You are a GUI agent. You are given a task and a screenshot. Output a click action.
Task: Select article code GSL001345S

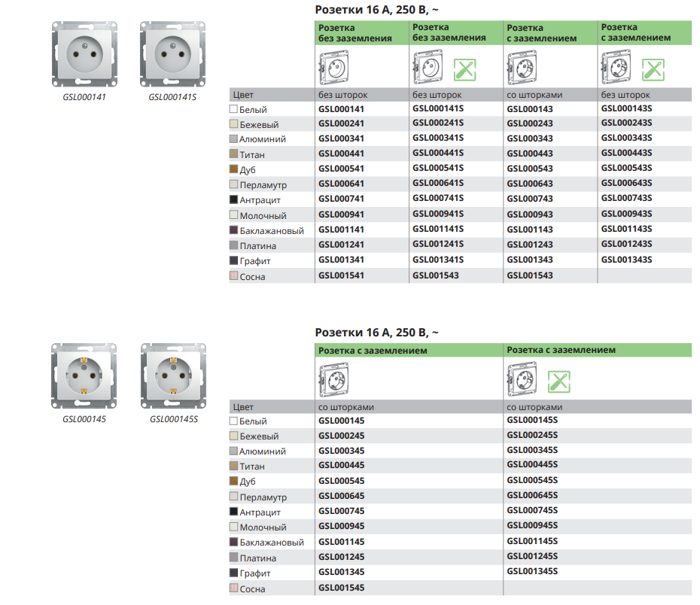click(x=532, y=572)
